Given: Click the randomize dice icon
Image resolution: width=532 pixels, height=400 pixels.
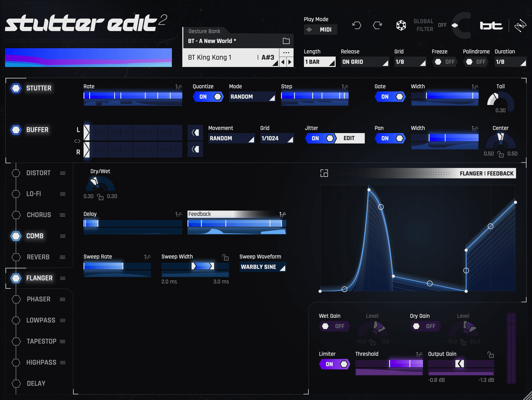Looking at the screenshot, I should click(401, 25).
